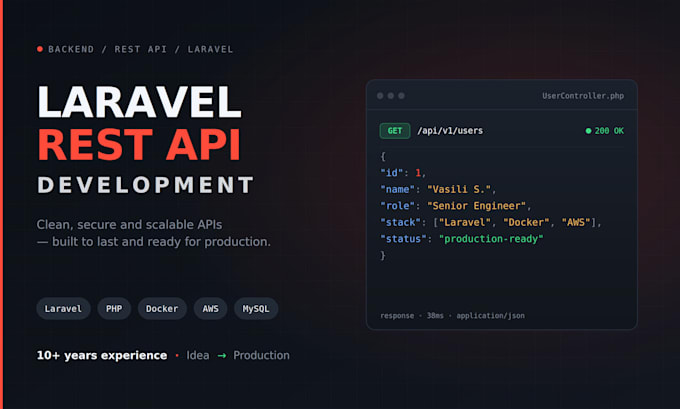Click the red REST API heading
Viewport: 680px width, 409px height.
139,144
